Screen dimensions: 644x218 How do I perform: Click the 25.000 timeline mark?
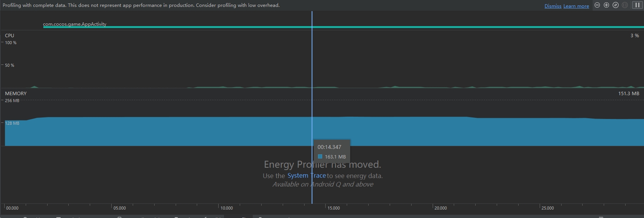pos(547,208)
